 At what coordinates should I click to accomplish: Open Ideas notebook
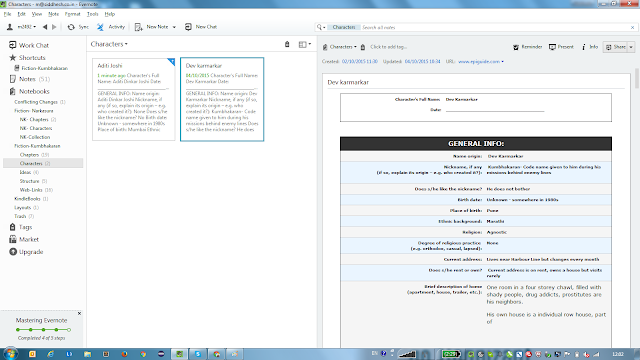point(29,172)
